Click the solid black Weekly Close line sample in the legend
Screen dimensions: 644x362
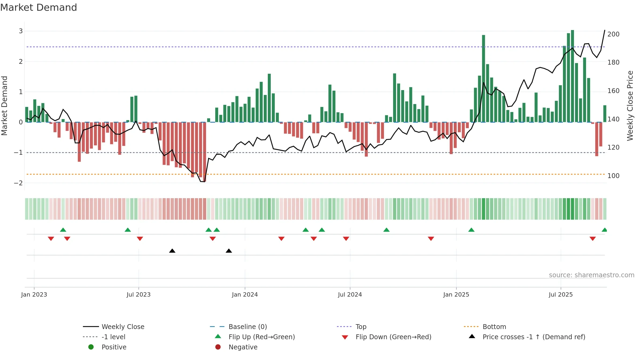[91, 327]
